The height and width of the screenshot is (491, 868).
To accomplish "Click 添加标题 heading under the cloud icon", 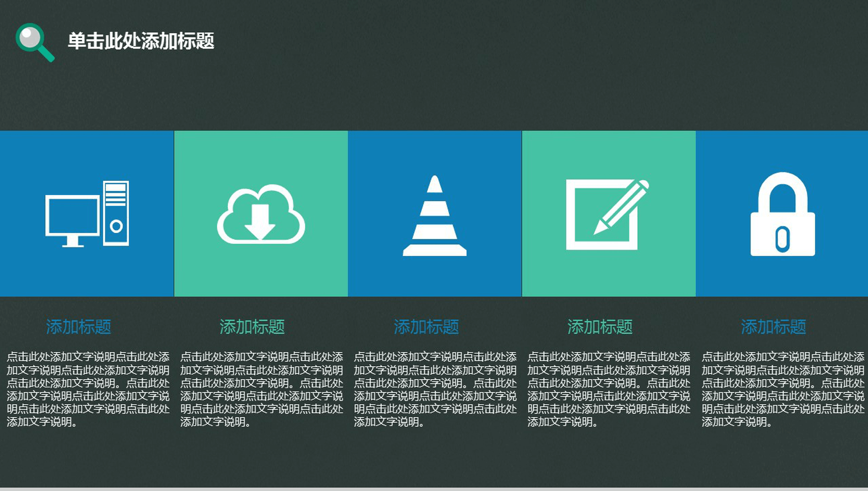I will click(x=252, y=327).
